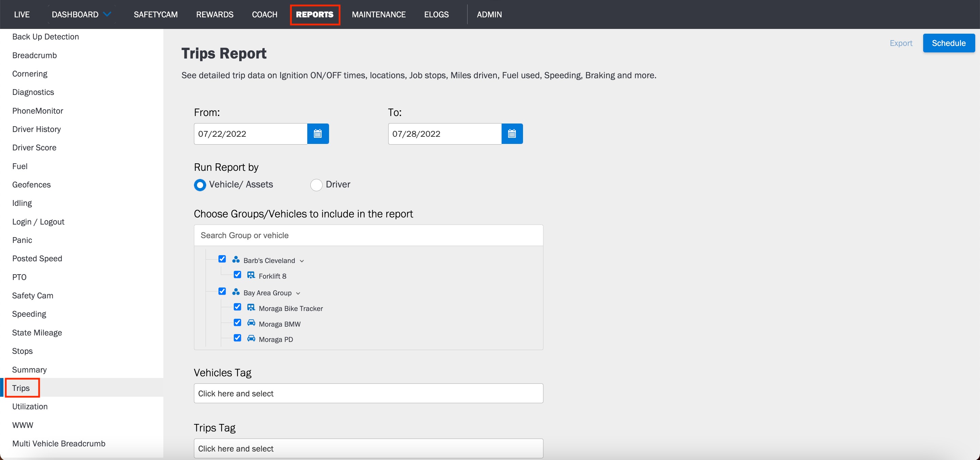
Task: Open the State Mileage report
Action: point(37,332)
